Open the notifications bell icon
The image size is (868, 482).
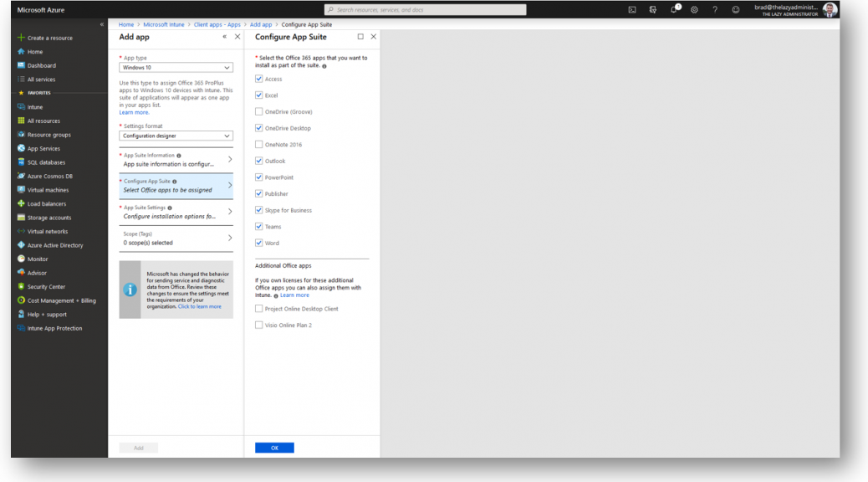click(x=674, y=10)
